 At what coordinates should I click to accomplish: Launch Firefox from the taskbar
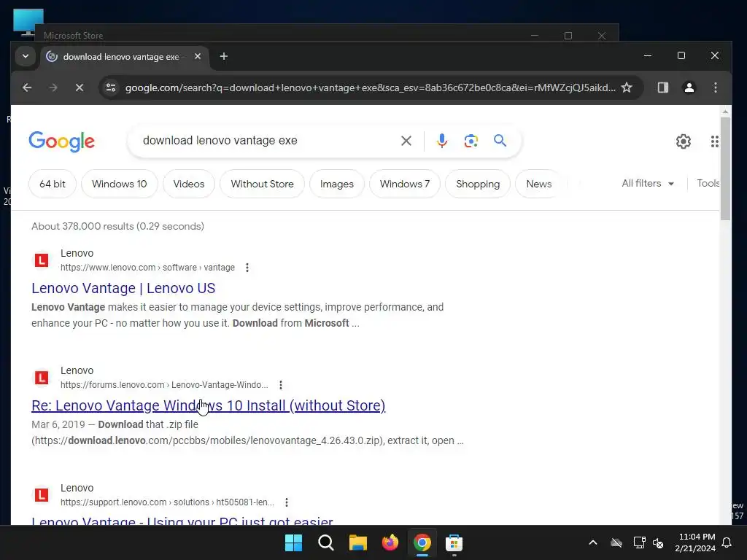click(390, 542)
